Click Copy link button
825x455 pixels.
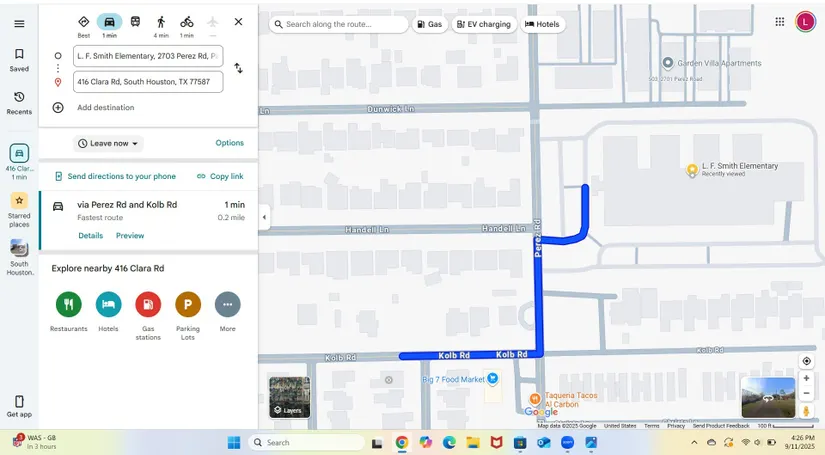tap(220, 176)
